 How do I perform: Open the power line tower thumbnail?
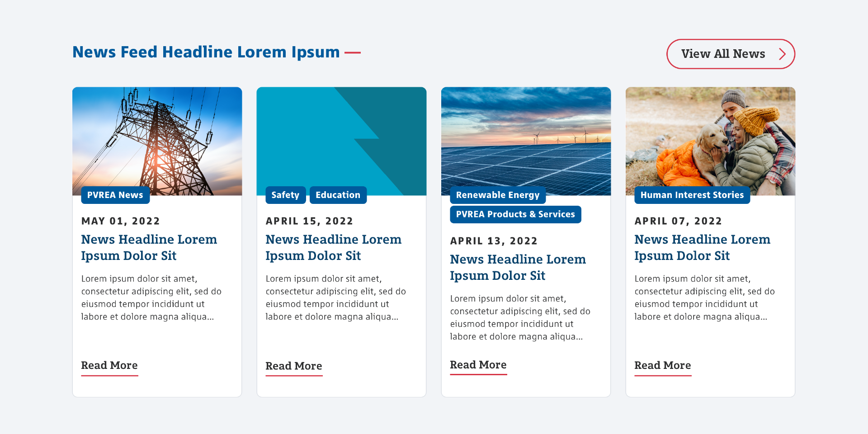(x=157, y=141)
